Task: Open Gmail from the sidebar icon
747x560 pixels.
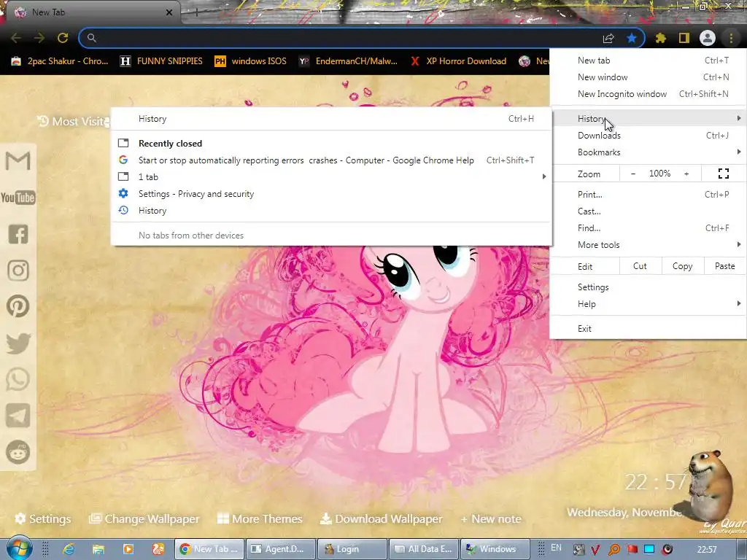Action: (x=18, y=160)
